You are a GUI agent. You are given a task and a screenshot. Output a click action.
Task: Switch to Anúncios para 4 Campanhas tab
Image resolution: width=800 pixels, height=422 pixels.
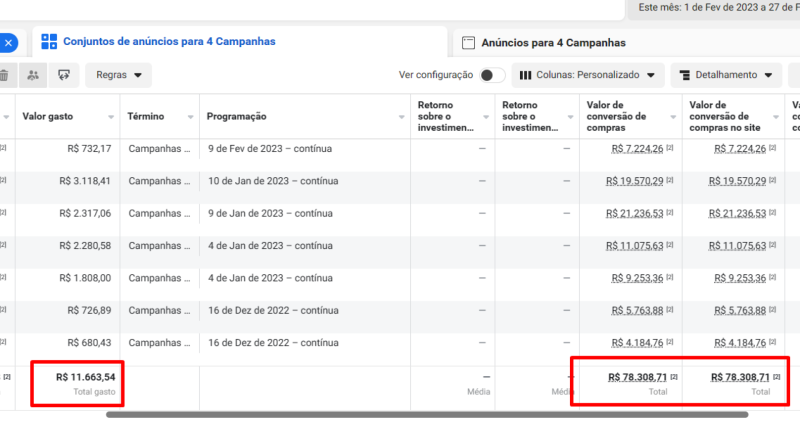click(x=553, y=43)
